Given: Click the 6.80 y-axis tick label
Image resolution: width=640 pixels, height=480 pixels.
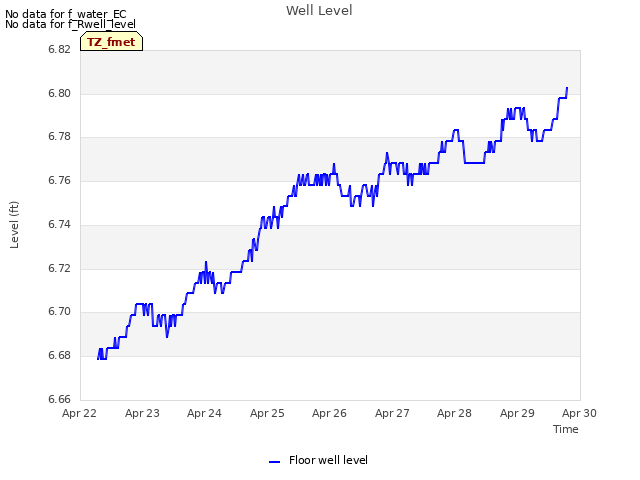Looking at the screenshot, I should 60,93.
